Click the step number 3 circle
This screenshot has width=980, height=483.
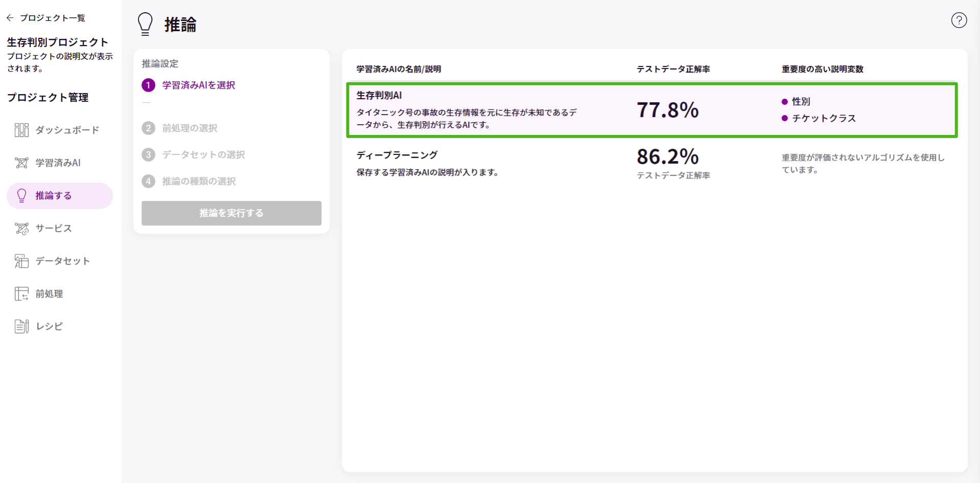pyautogui.click(x=148, y=155)
